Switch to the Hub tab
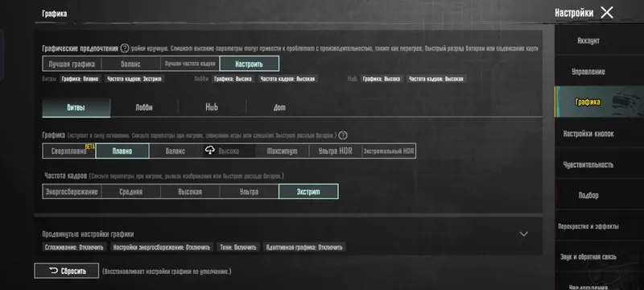 [212, 108]
